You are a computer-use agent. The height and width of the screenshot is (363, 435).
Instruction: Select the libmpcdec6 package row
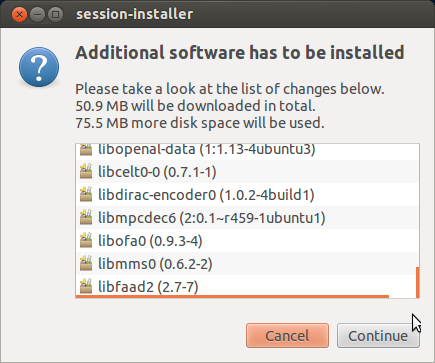coord(247,218)
